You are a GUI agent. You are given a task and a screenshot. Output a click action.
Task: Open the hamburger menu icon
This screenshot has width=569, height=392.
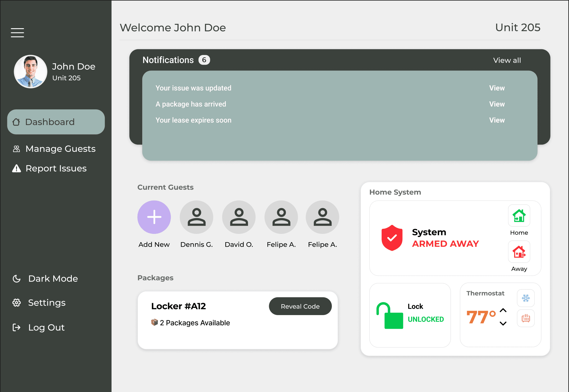17,33
